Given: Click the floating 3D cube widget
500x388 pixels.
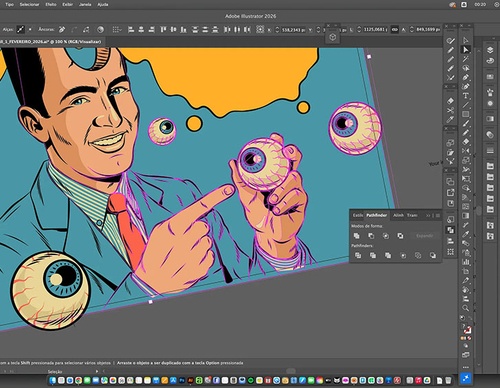Looking at the screenshot, I should click(332, 37).
